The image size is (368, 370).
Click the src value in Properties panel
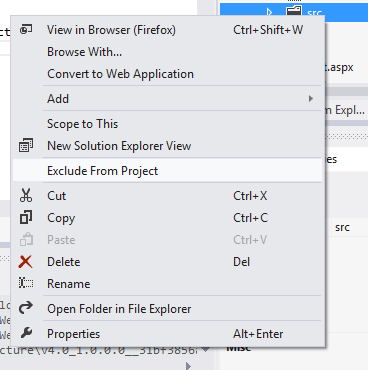(342, 228)
